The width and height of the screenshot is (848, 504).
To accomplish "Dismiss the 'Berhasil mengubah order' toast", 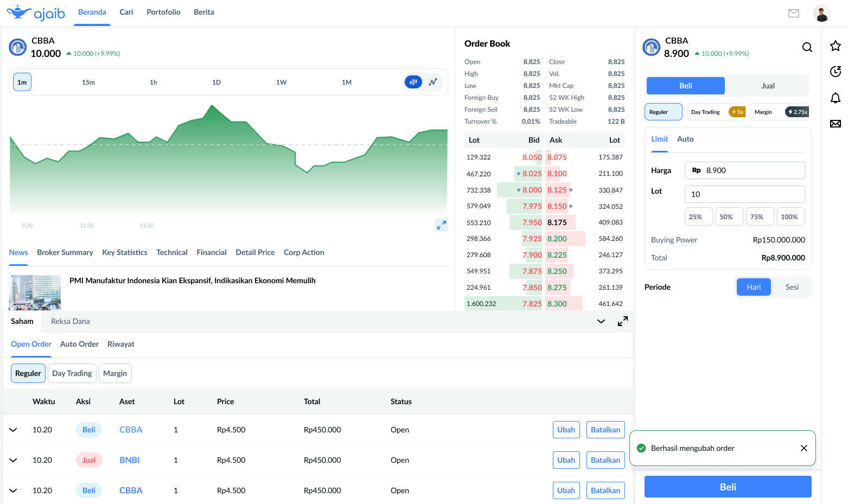I will pos(804,448).
